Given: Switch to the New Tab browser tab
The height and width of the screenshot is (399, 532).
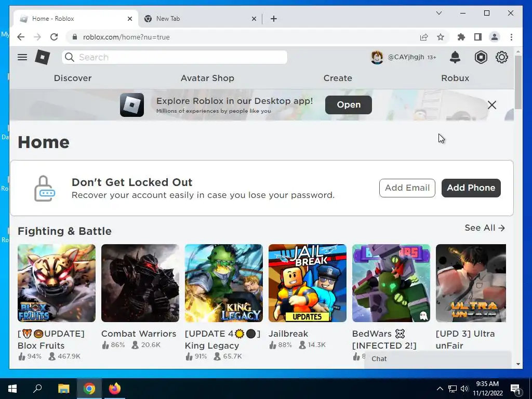Looking at the screenshot, I should [x=200, y=19].
